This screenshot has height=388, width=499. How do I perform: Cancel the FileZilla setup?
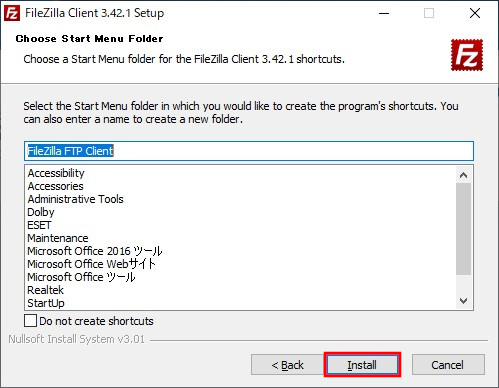[448, 365]
